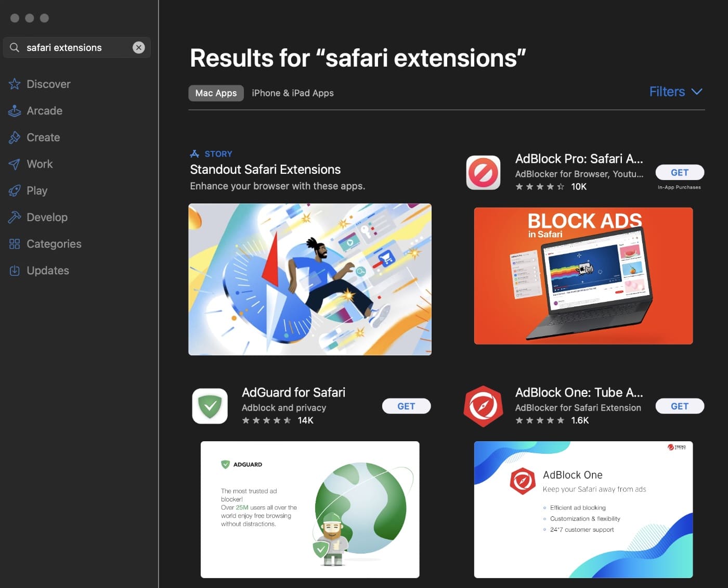The image size is (728, 588).
Task: Open the AdBlock Pro app icon
Action: [x=483, y=173]
